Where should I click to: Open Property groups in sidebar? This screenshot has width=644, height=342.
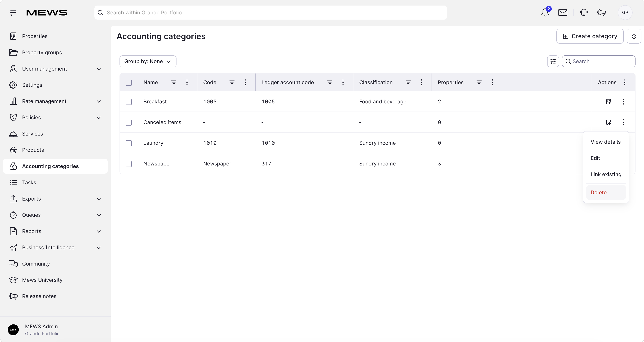55,53
